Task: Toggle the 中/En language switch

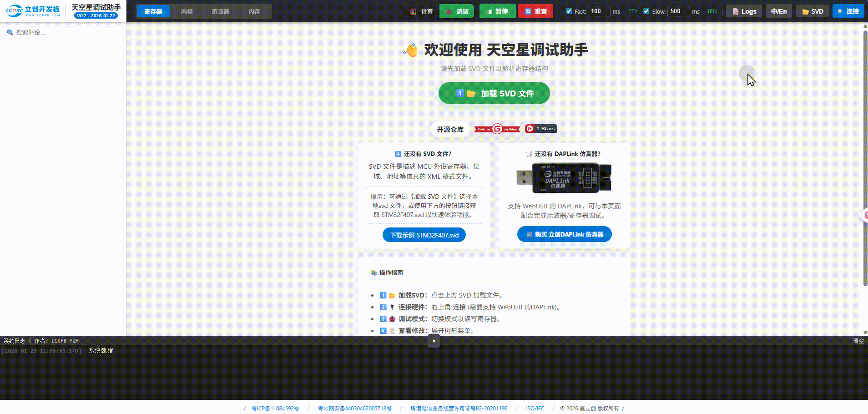Action: point(778,11)
